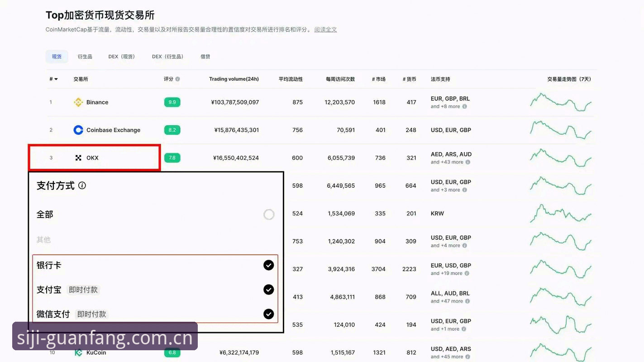Click the "and +43 more" fiat text
The height and width of the screenshot is (362, 644).
point(447,162)
